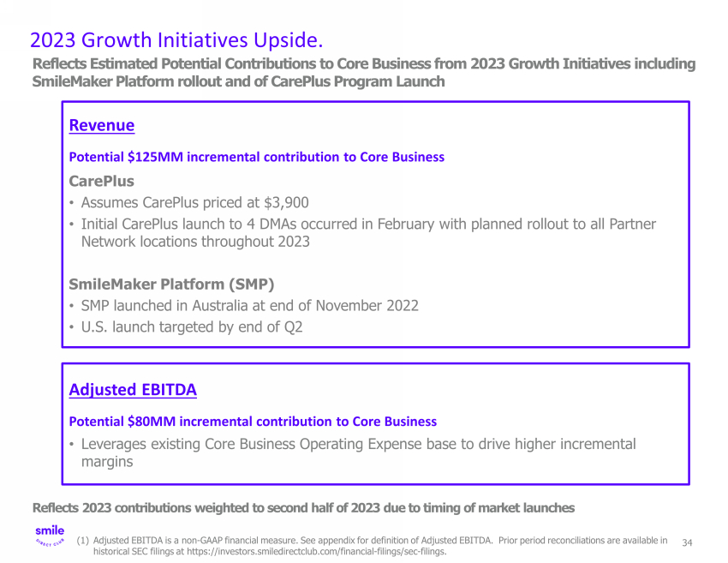728x563 pixels.
Task: Click the page number 34
Action: (687, 542)
